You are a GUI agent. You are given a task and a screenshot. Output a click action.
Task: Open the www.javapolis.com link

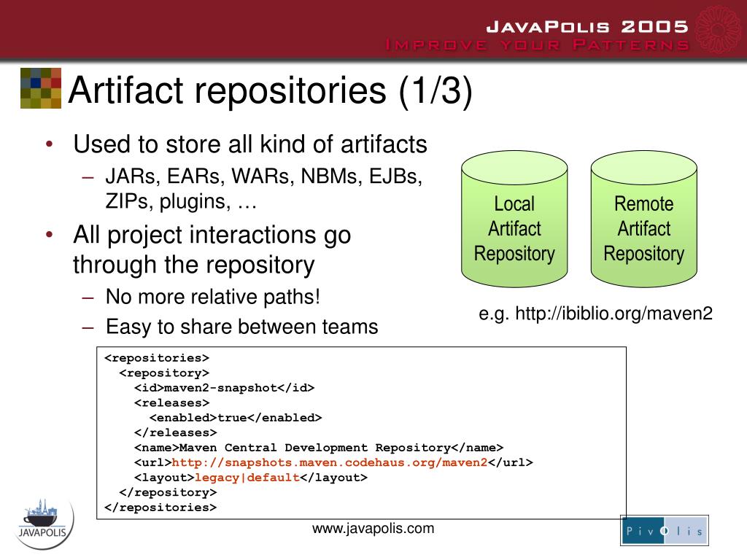click(x=373, y=529)
